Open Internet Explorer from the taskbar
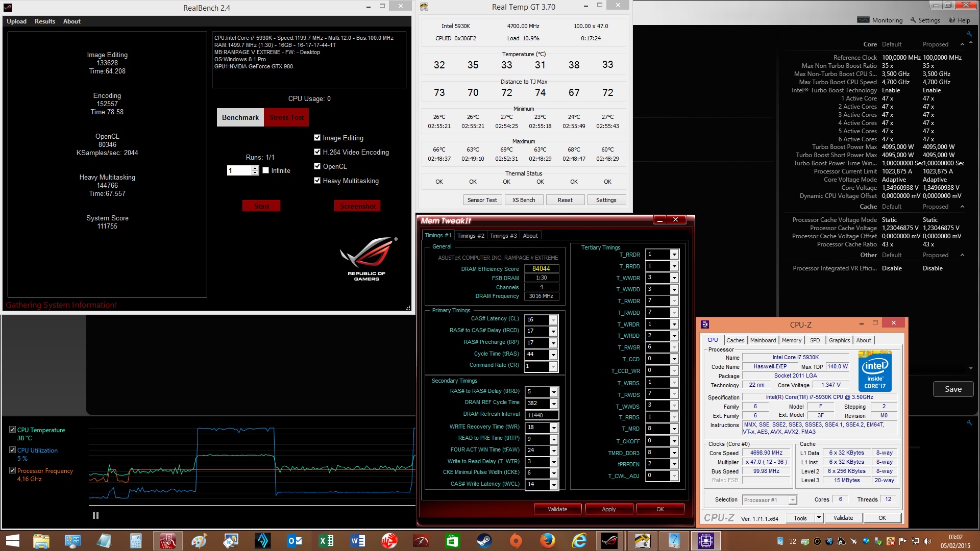The image size is (980, 551). click(579, 541)
